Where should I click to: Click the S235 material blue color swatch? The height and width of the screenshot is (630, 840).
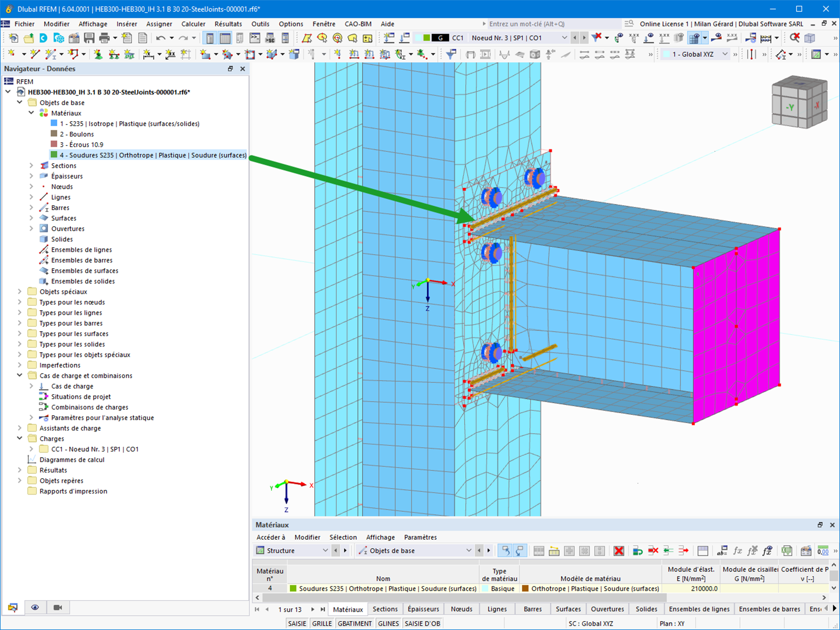pyautogui.click(x=54, y=123)
